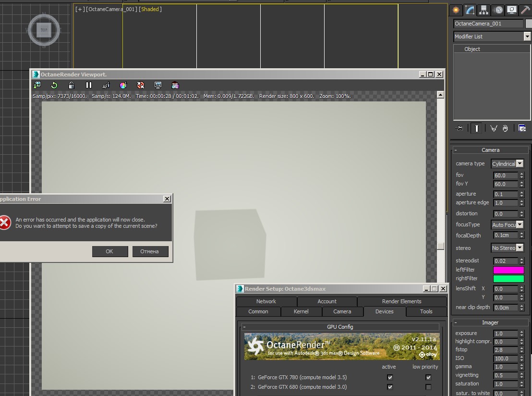Open Configure Modifier Sets icon
This screenshot has width=532, height=396.
tap(522, 128)
